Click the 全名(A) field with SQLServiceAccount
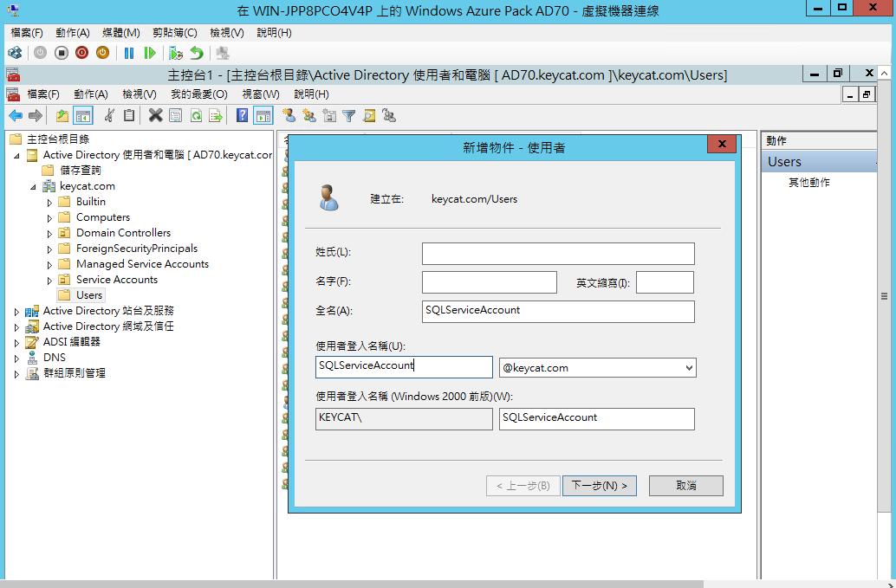The height and width of the screenshot is (588, 896). pyautogui.click(x=558, y=312)
